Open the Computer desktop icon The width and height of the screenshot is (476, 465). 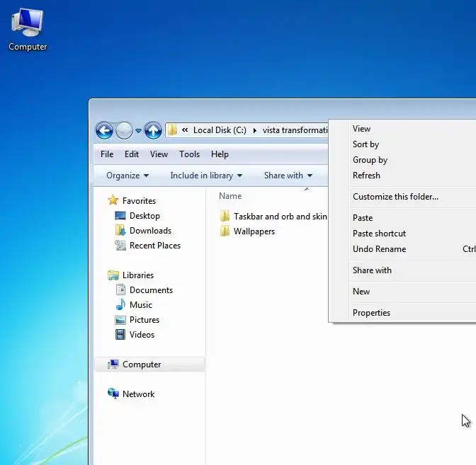pos(28,30)
